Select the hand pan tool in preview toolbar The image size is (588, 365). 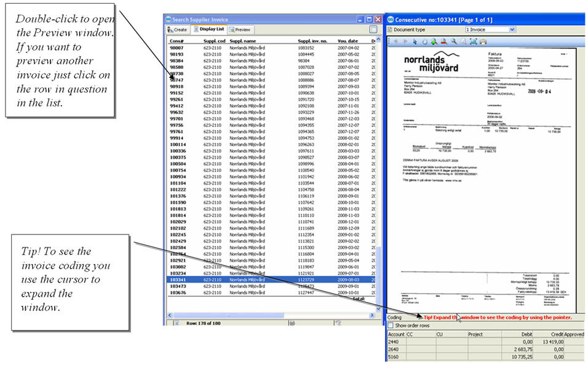click(x=425, y=42)
